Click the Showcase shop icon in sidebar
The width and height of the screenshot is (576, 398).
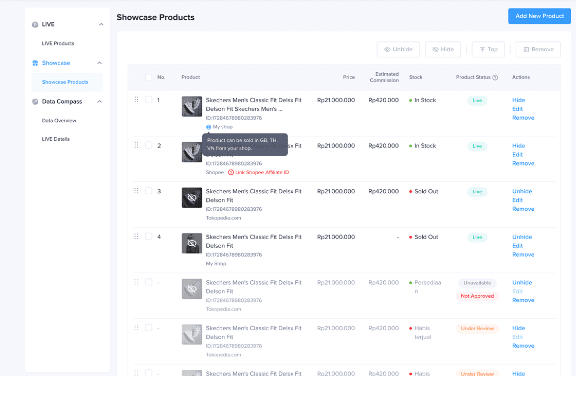click(35, 63)
